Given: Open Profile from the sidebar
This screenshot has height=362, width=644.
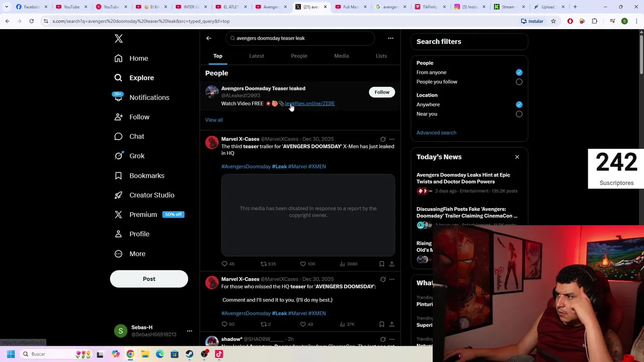Looking at the screenshot, I should click(x=132, y=234).
